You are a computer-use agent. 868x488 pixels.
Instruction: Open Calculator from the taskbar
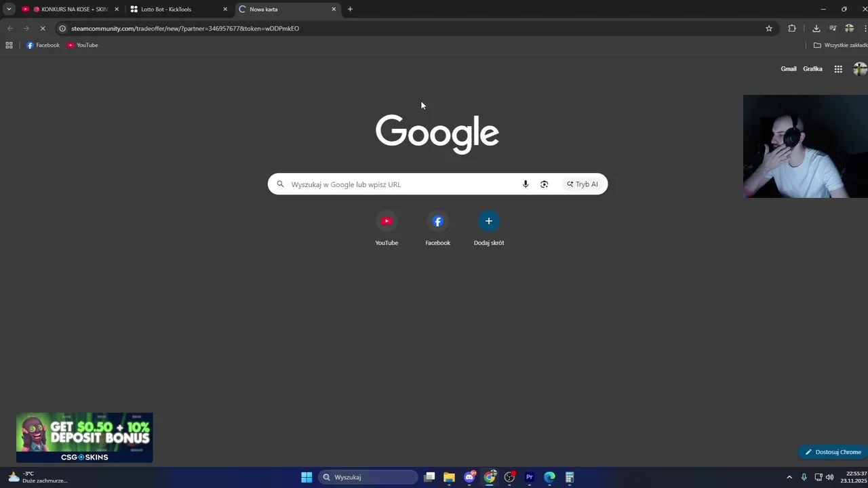[570, 477]
